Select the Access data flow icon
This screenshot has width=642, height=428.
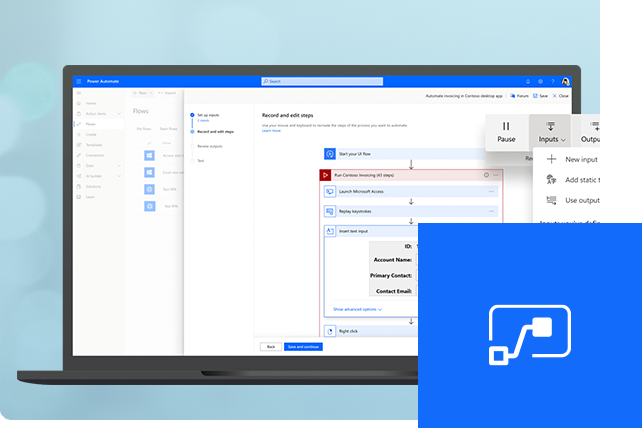(x=149, y=156)
